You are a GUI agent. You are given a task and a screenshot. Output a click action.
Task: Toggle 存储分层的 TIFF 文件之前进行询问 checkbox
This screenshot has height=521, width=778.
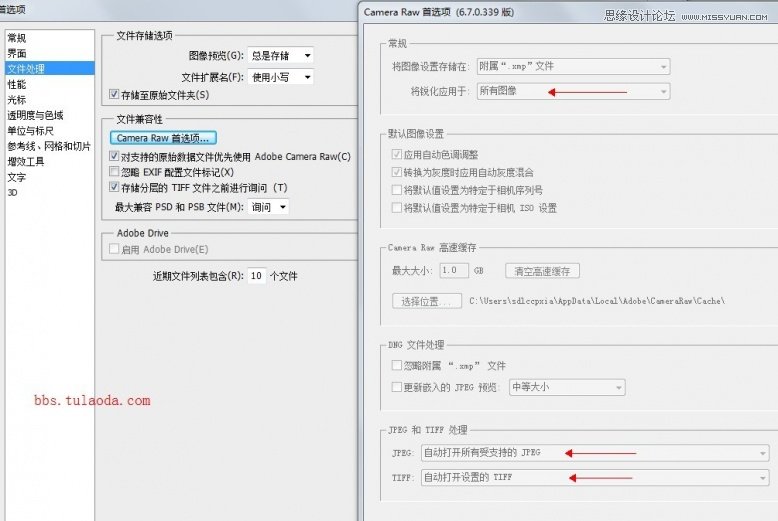pyautogui.click(x=114, y=187)
